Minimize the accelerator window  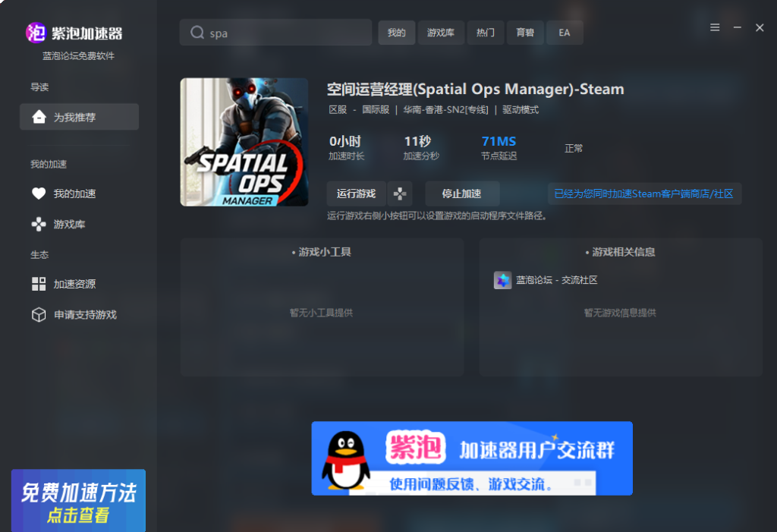pos(738,27)
